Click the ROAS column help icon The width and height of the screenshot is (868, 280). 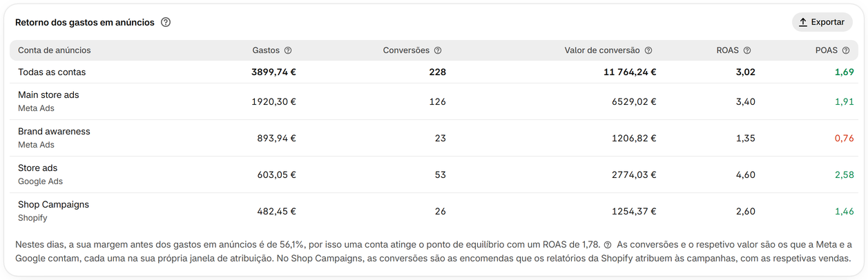tap(747, 50)
